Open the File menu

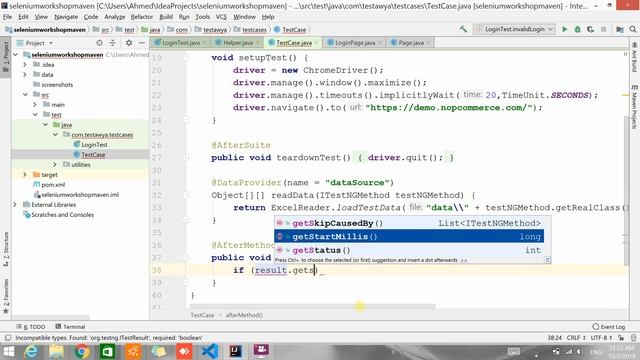point(7,17)
